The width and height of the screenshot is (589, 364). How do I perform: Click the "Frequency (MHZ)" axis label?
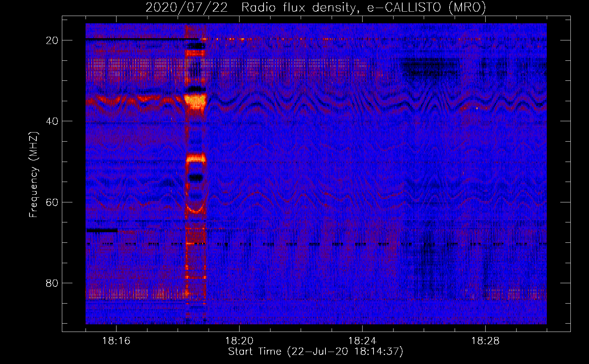[x=33, y=174]
